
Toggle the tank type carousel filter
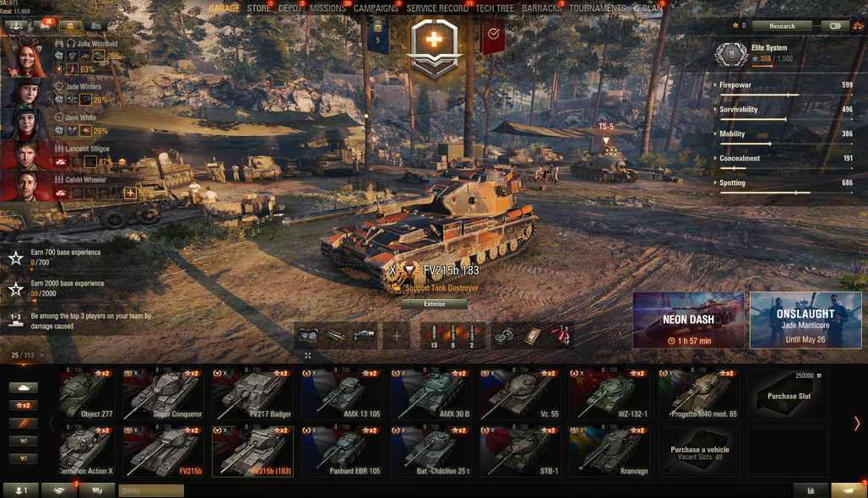24,387
